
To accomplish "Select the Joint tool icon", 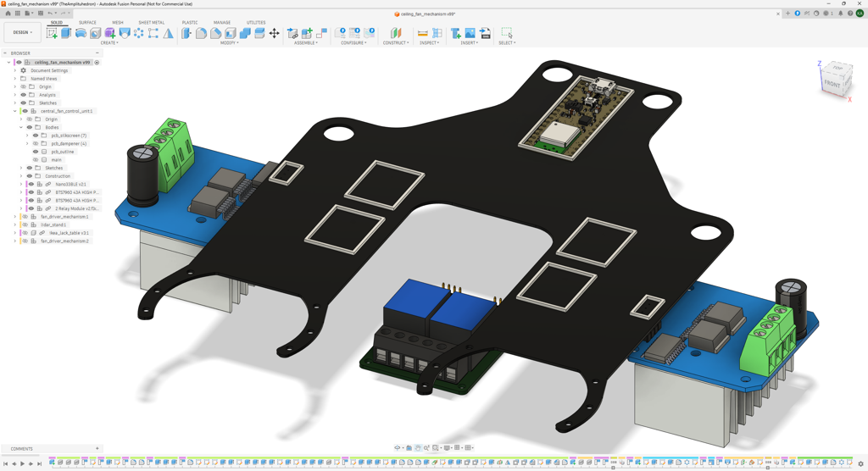I will pyautogui.click(x=321, y=33).
